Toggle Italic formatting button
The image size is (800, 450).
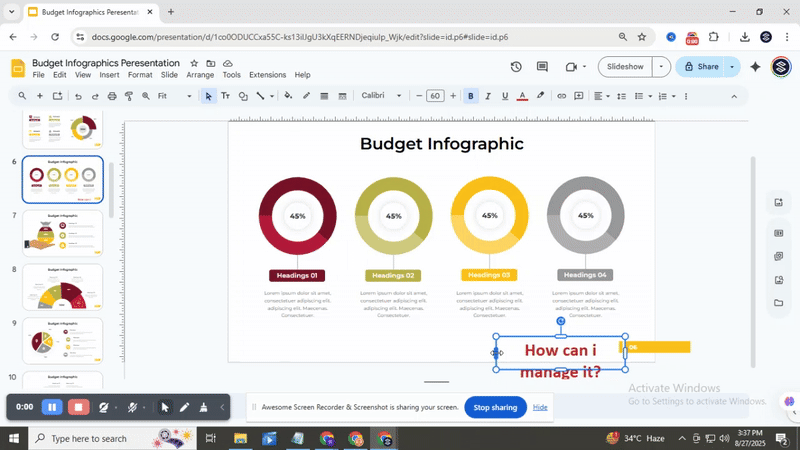(x=488, y=96)
